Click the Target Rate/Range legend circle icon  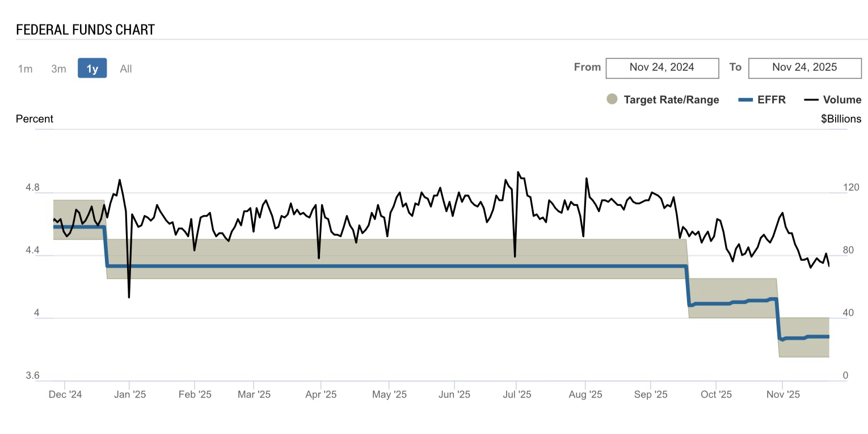coord(612,99)
